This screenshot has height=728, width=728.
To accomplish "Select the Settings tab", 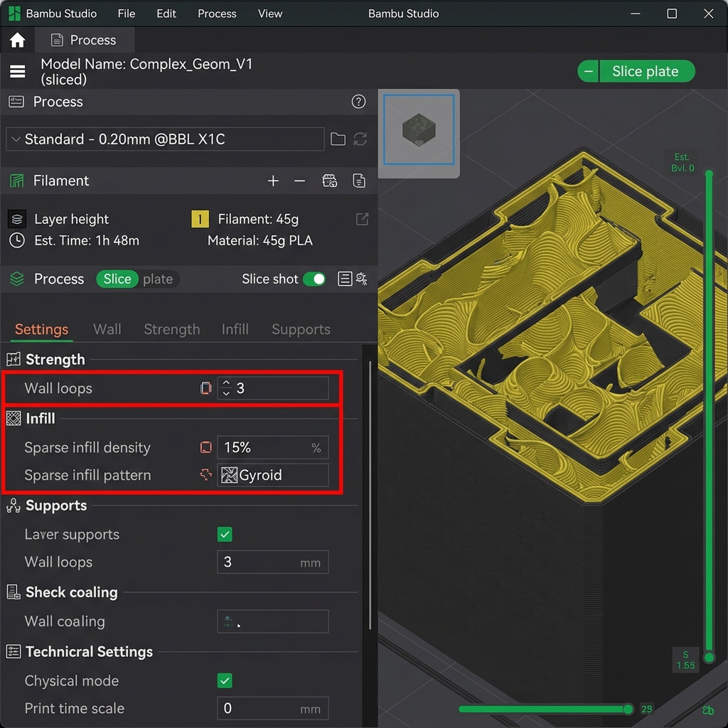I will (41, 329).
